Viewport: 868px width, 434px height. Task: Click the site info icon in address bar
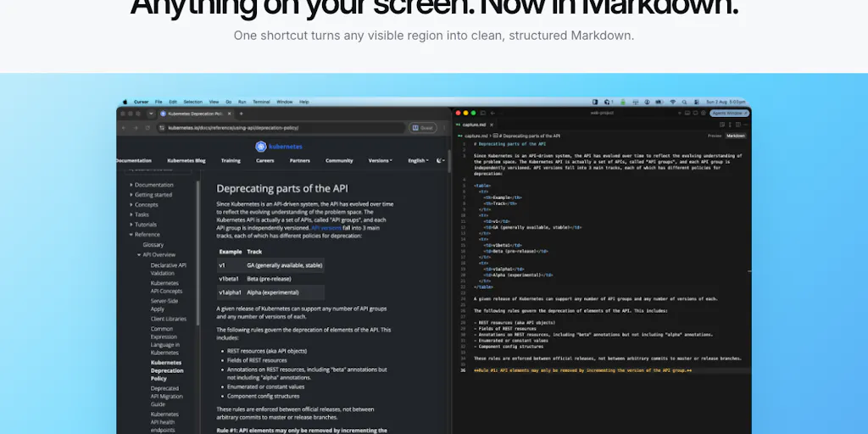(x=162, y=128)
